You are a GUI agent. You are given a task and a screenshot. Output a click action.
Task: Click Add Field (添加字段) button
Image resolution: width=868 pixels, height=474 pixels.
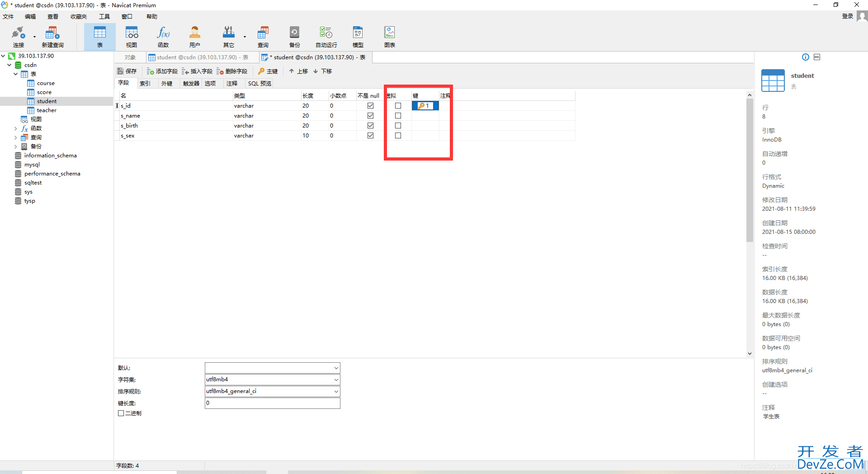(162, 71)
